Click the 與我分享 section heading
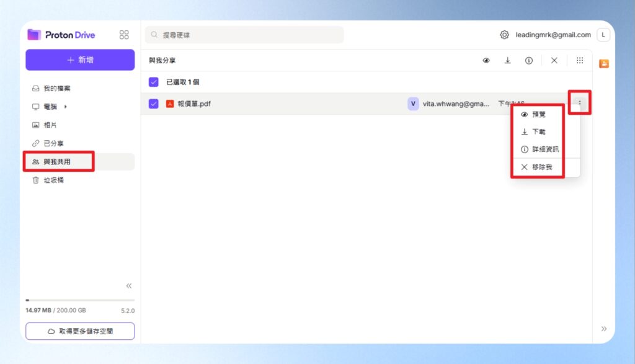635x364 pixels. [x=162, y=60]
